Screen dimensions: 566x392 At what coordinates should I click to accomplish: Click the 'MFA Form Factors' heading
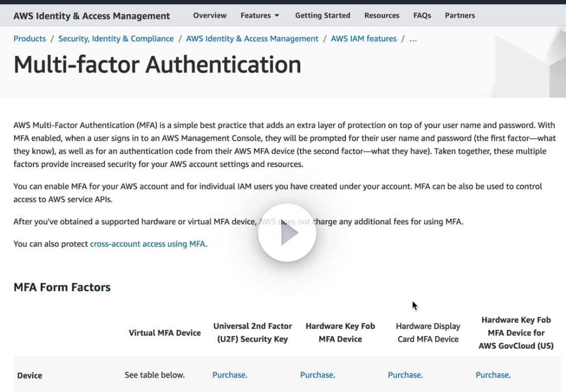(x=62, y=287)
